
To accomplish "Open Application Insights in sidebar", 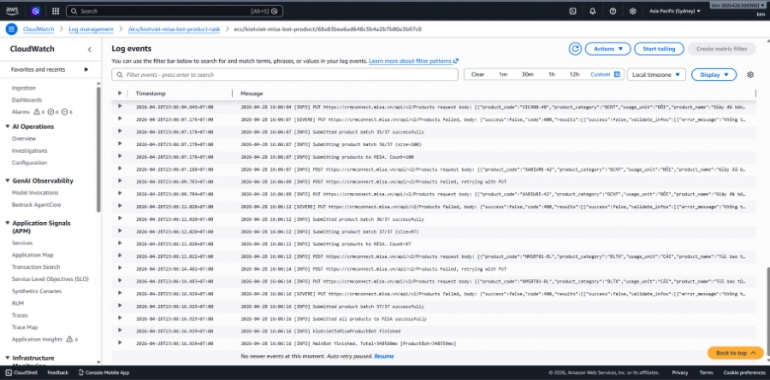I will pyautogui.click(x=37, y=339).
